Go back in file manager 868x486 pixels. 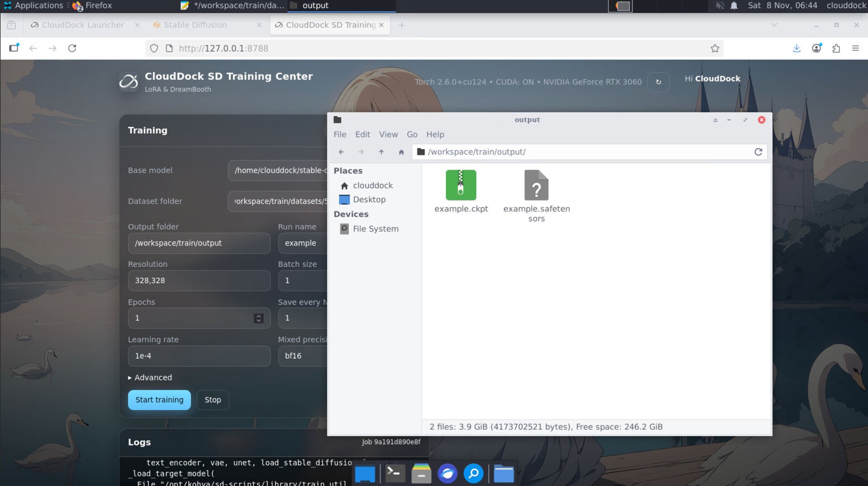click(341, 152)
